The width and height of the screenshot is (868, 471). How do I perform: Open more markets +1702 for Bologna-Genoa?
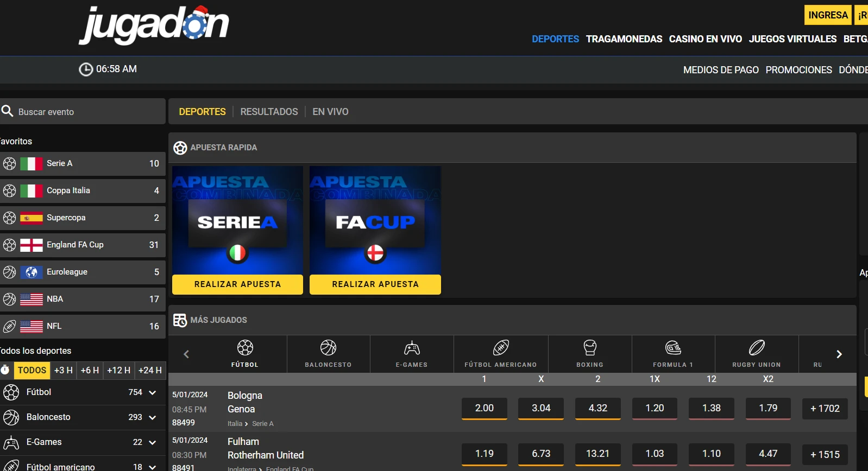(825, 409)
